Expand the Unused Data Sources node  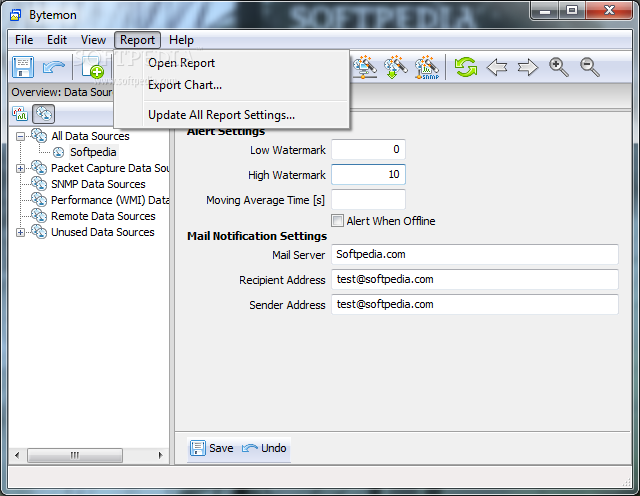[20, 232]
